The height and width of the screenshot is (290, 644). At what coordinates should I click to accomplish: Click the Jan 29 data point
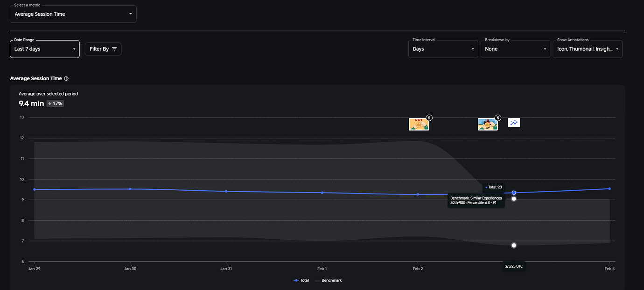34,189
